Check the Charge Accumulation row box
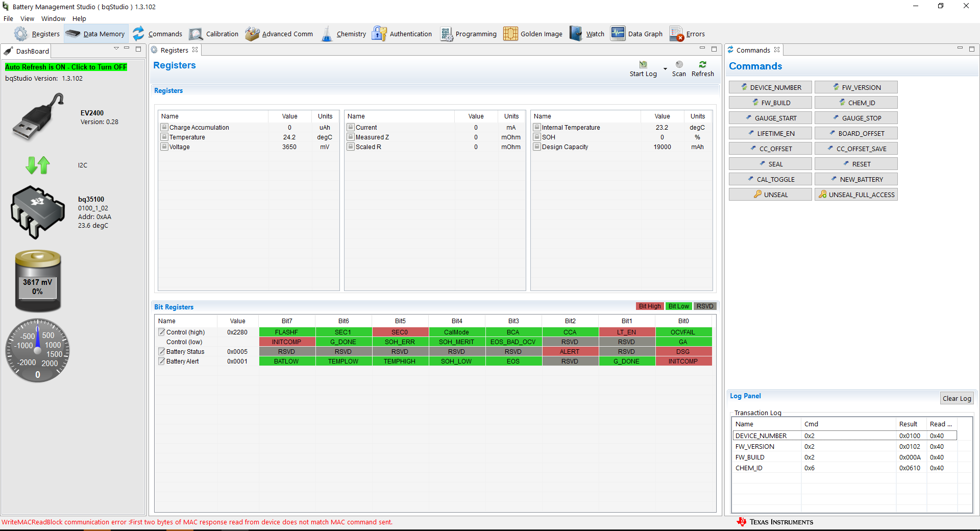The image size is (980, 531). (164, 127)
